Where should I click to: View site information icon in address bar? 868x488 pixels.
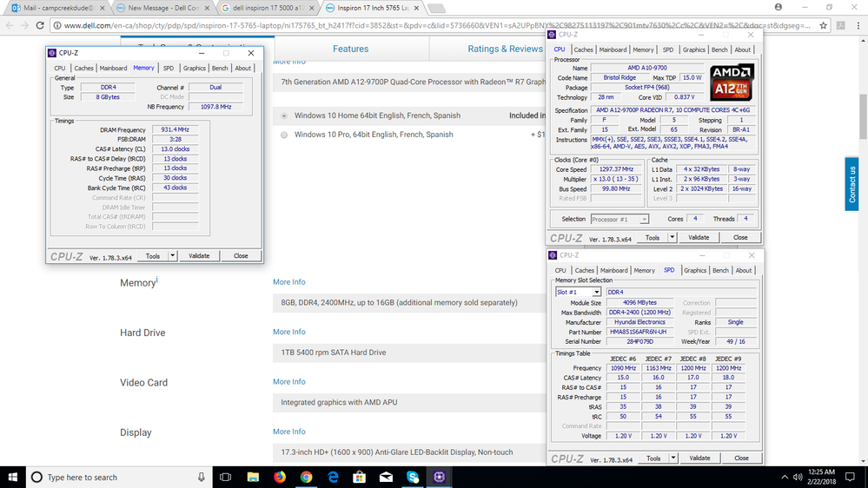point(57,25)
